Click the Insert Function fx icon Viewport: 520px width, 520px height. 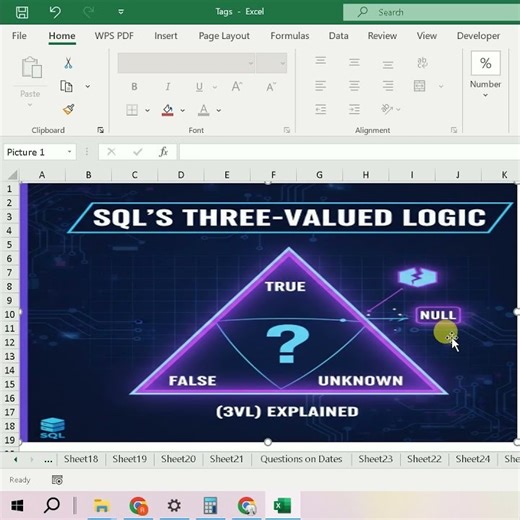click(x=163, y=152)
